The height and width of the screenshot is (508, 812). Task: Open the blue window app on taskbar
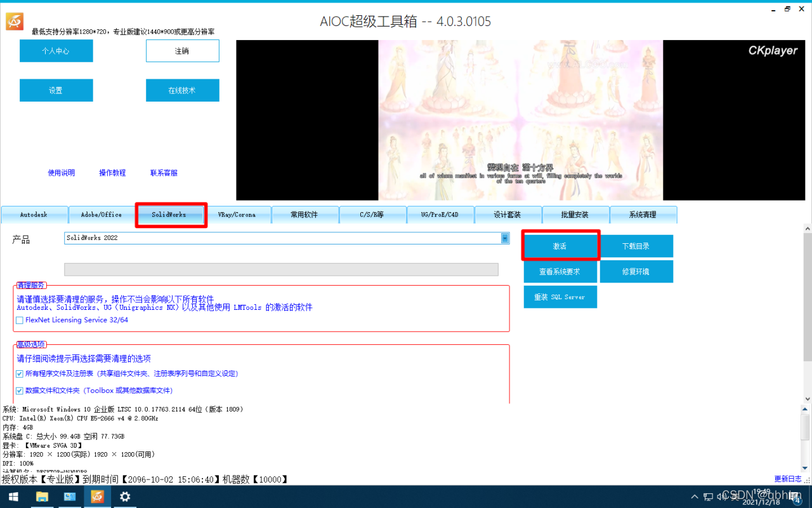pyautogui.click(x=70, y=497)
